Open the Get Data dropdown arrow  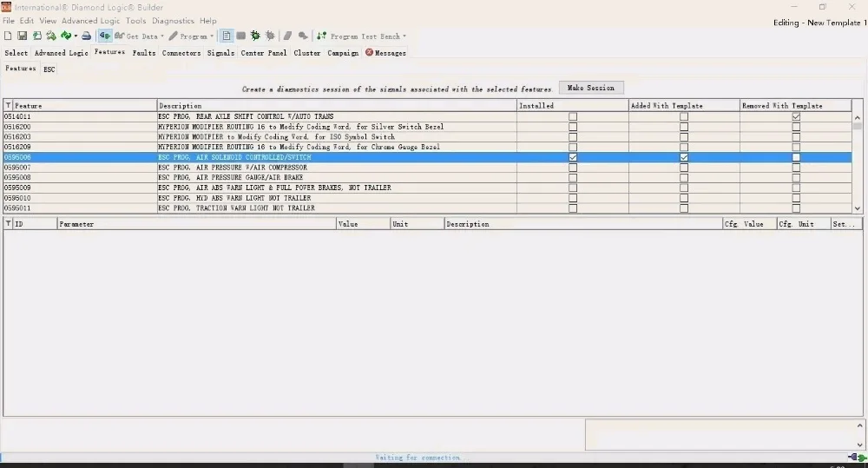[162, 36]
